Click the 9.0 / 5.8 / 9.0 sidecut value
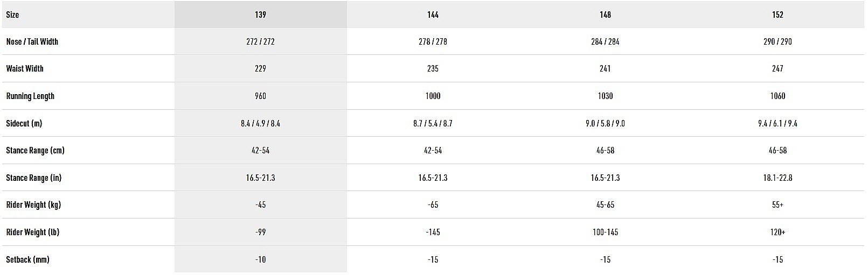Viewport: 868px width, 275px height. pos(605,123)
